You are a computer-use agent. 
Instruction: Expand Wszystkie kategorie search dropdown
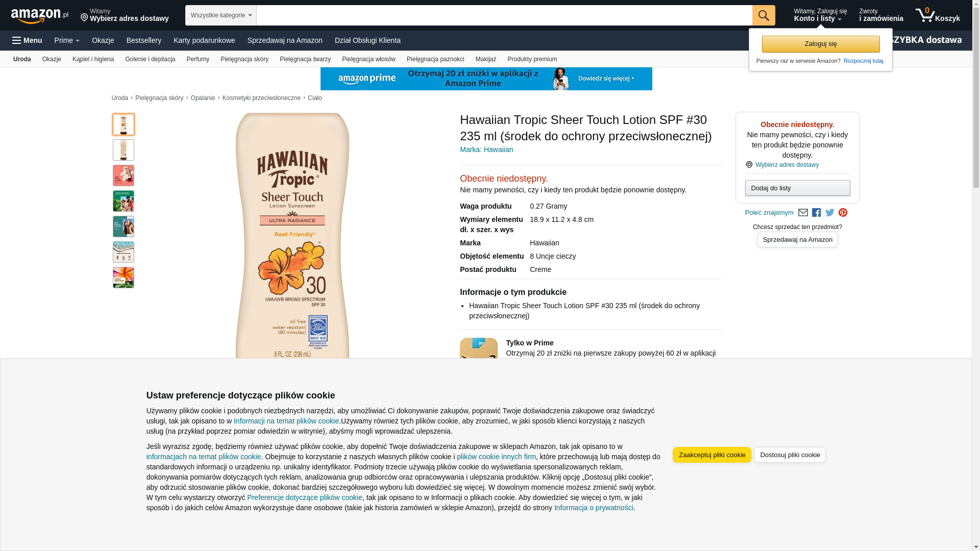[x=221, y=15]
